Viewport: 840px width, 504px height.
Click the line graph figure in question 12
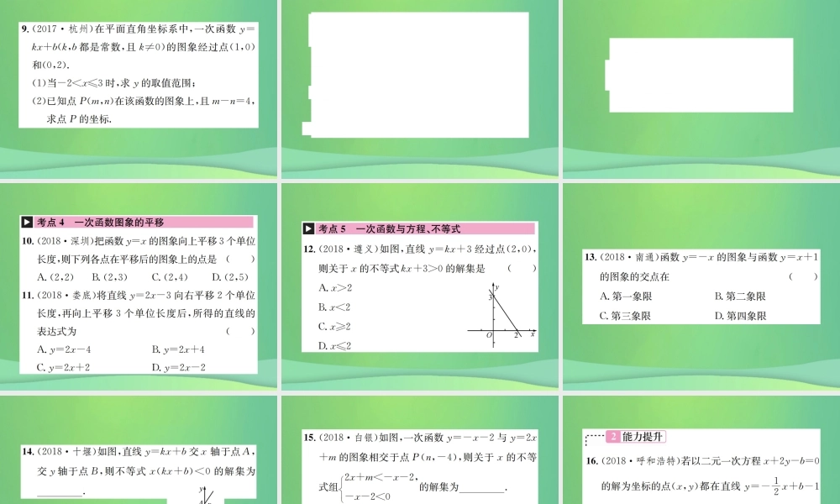pos(501,314)
